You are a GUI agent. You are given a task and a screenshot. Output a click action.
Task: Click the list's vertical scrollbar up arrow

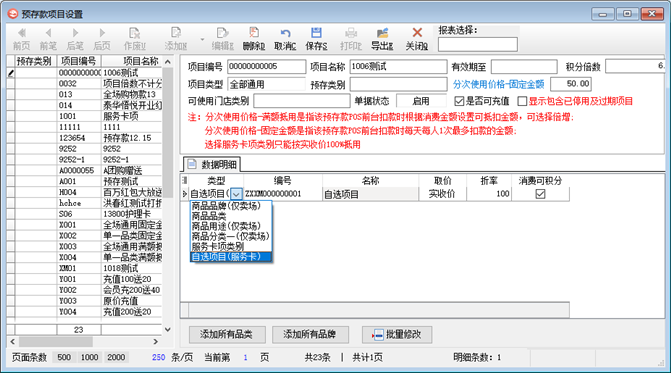click(168, 62)
